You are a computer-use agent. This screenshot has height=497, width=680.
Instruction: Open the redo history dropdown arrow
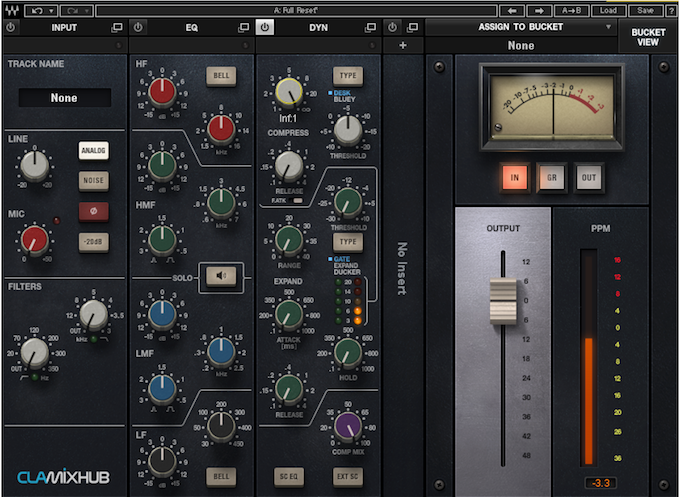(87, 10)
